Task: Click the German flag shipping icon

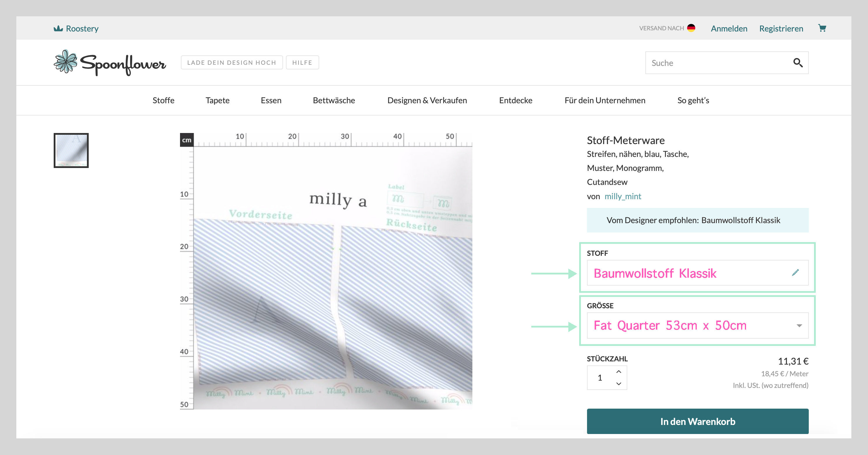Action: coord(691,28)
